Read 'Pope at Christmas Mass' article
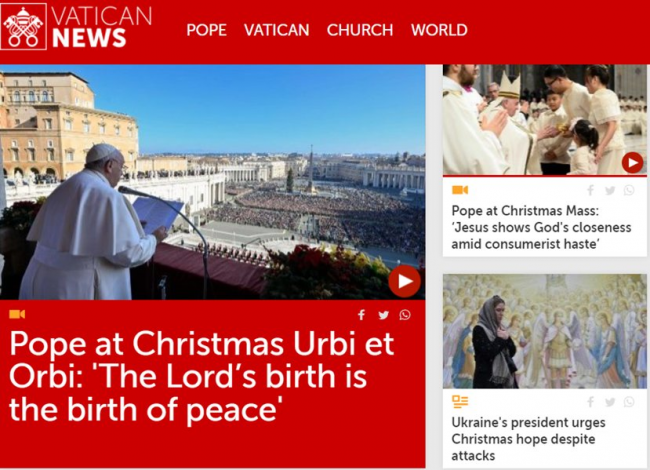The image size is (650, 470). (x=541, y=227)
